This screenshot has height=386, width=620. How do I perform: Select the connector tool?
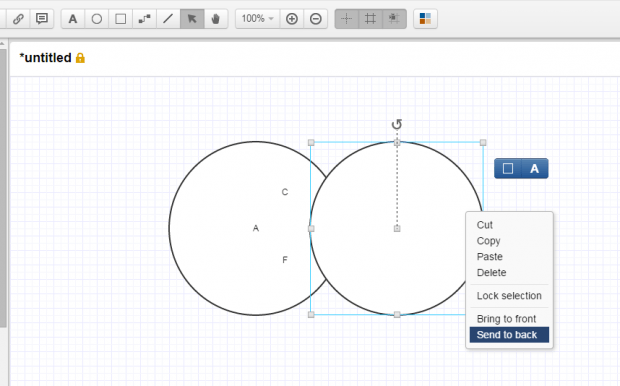click(x=144, y=19)
